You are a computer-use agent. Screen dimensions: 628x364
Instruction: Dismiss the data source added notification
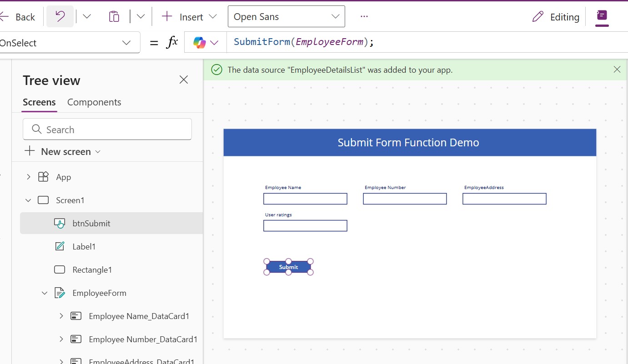coord(617,70)
